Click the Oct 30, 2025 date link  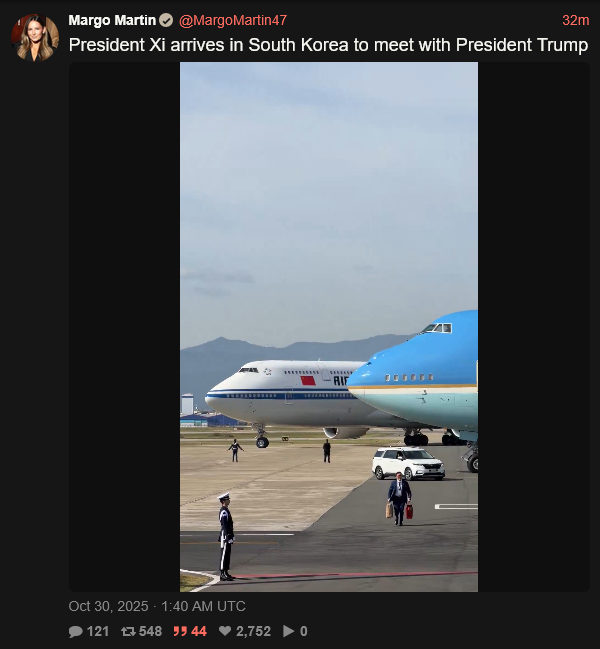(108, 606)
